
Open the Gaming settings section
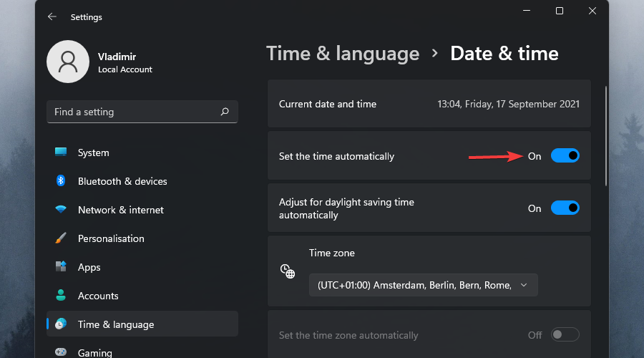point(94,352)
